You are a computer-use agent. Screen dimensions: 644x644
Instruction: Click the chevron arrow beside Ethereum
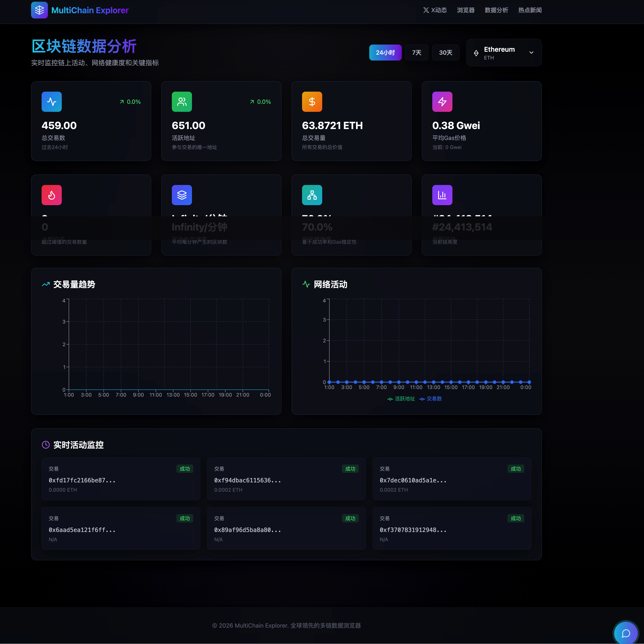pos(531,53)
